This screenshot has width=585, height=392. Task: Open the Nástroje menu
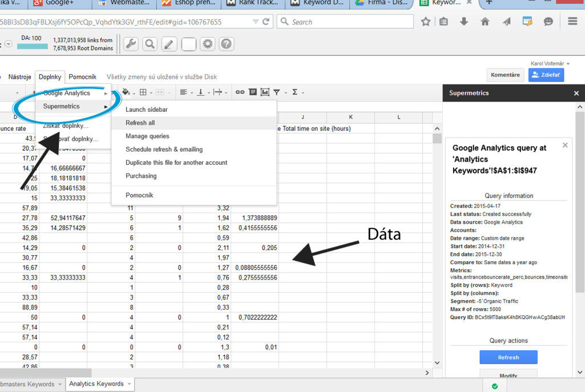click(20, 77)
